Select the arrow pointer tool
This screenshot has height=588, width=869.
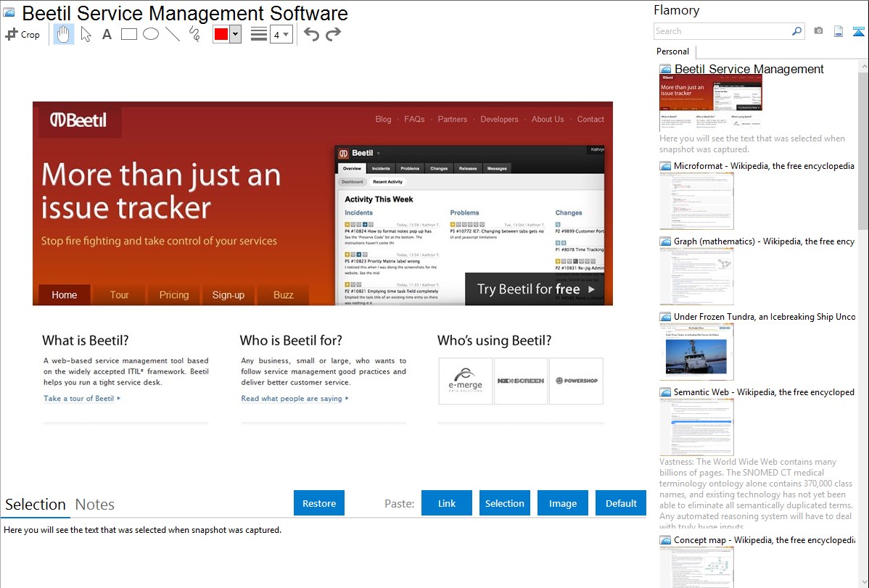point(86,34)
